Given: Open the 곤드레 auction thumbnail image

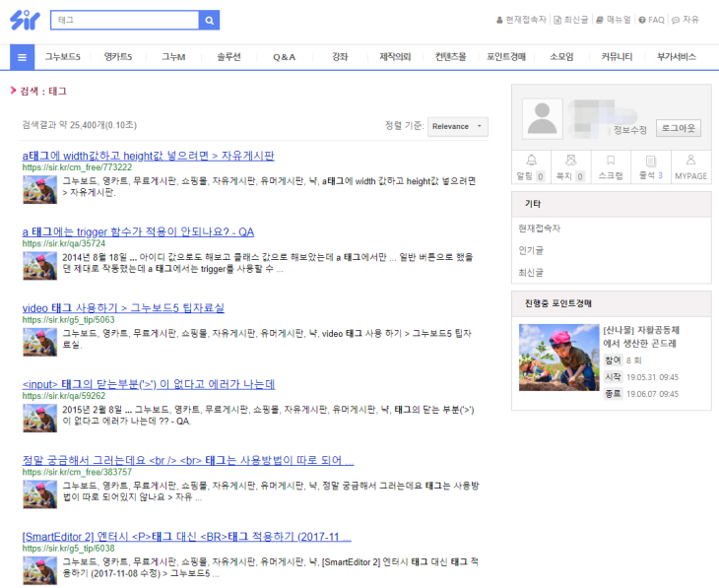Looking at the screenshot, I should pos(556,358).
